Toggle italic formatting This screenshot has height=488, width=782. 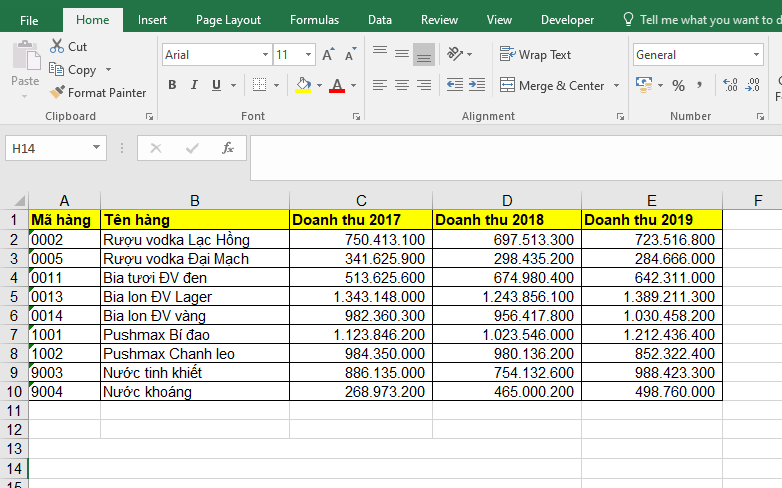194,85
